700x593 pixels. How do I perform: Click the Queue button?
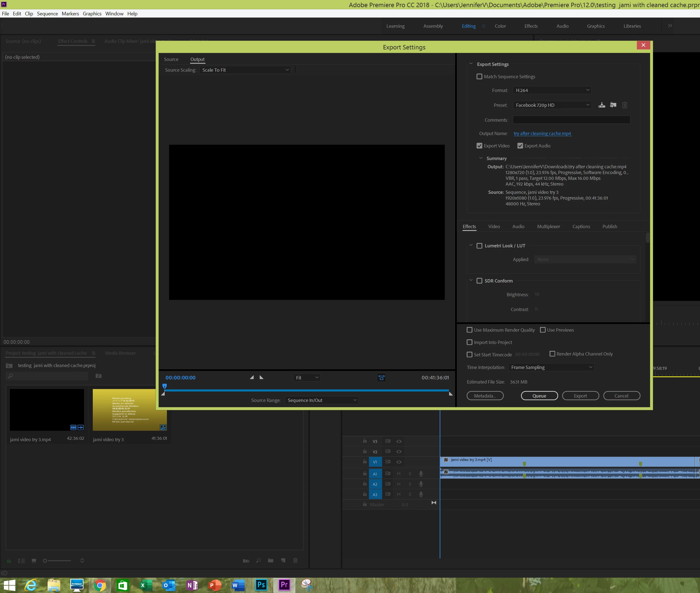pyautogui.click(x=539, y=396)
